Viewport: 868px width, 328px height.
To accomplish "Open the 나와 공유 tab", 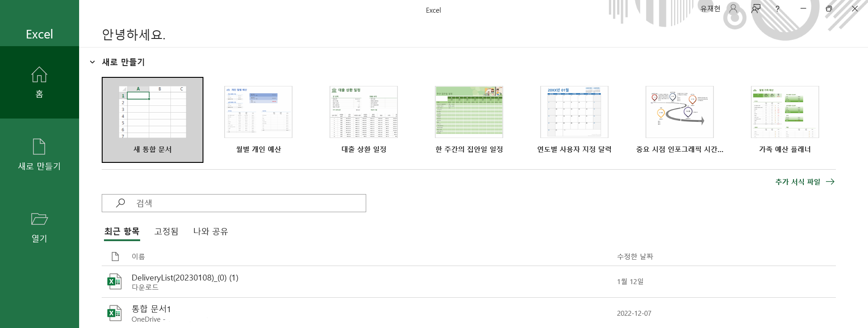I will point(210,231).
